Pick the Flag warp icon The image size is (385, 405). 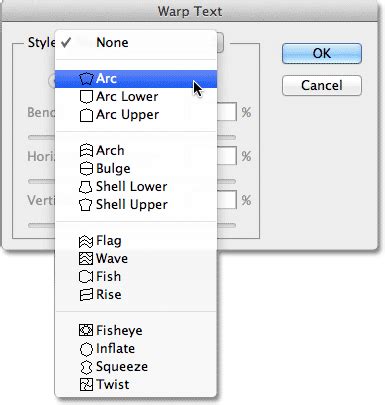click(x=86, y=241)
